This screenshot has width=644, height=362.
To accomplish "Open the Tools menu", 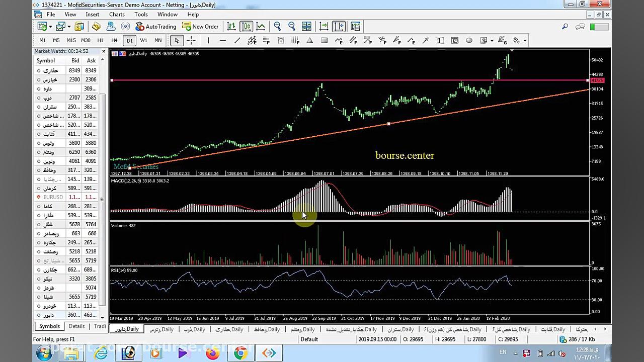I will click(x=141, y=15).
